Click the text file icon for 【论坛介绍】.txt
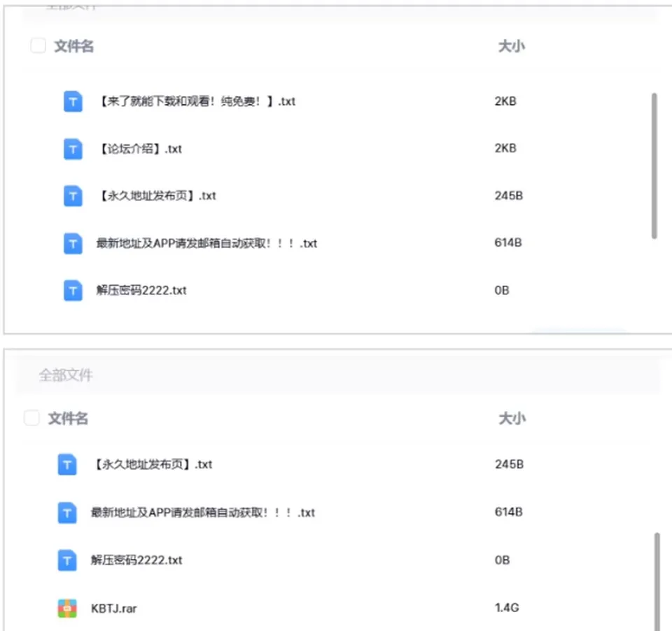This screenshot has width=672, height=631. (x=73, y=148)
